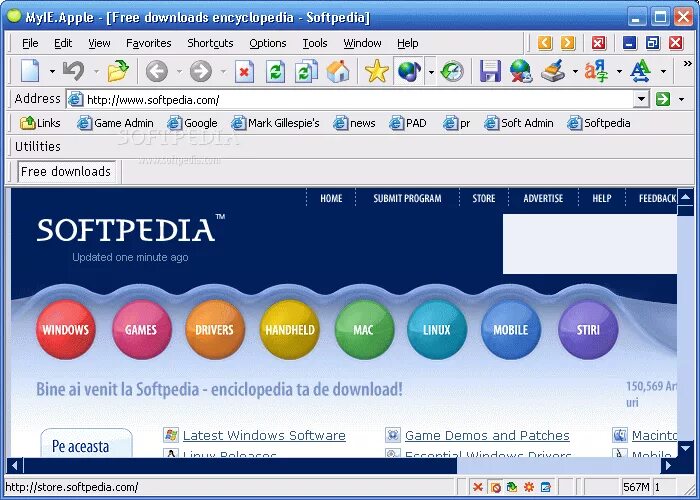
Task: Toggle the blocked-content icon in status bar
Action: [x=495, y=487]
